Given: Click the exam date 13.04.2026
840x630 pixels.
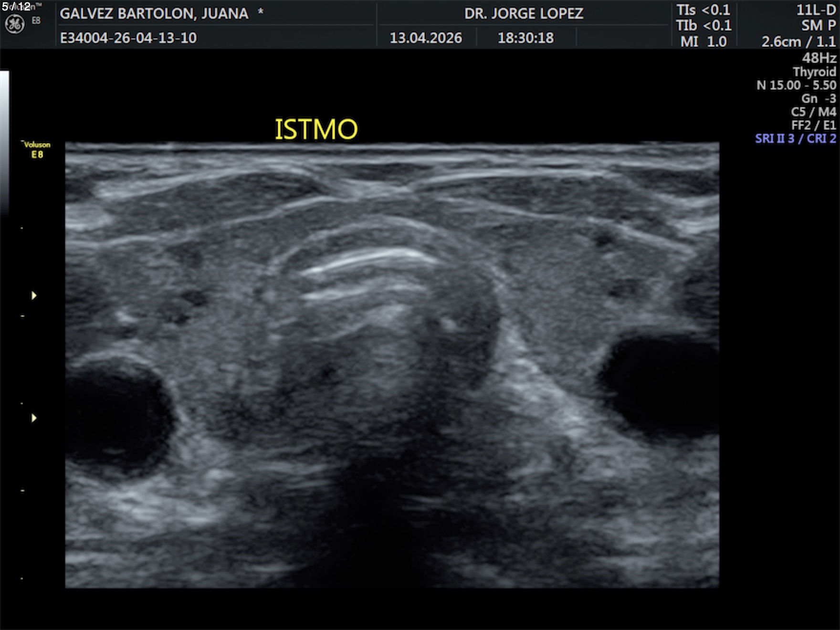Looking at the screenshot, I should click(426, 38).
